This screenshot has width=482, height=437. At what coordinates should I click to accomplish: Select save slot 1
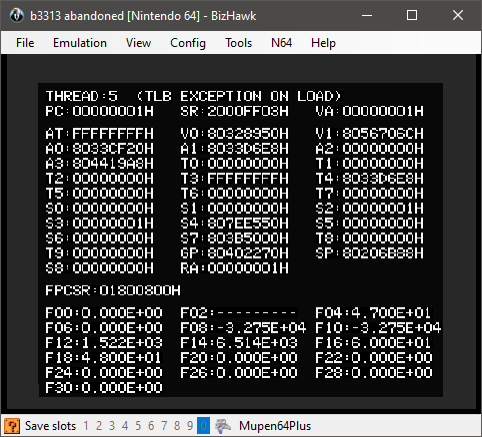(86, 426)
